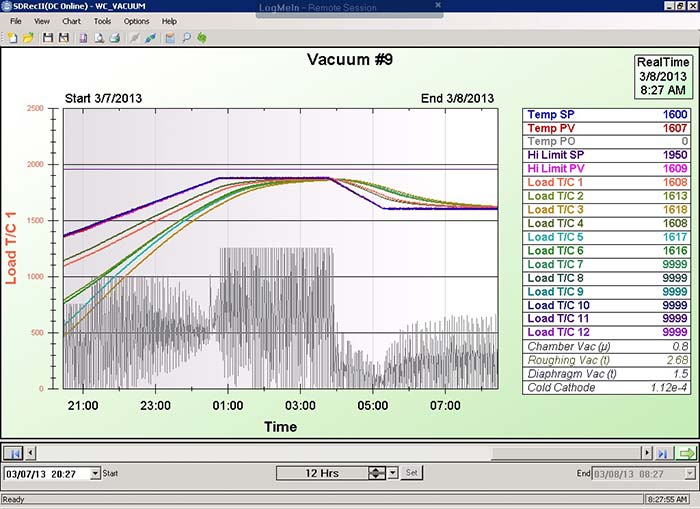Select the Hi Limit SP legend row
This screenshot has width=700, height=509.
(x=606, y=155)
